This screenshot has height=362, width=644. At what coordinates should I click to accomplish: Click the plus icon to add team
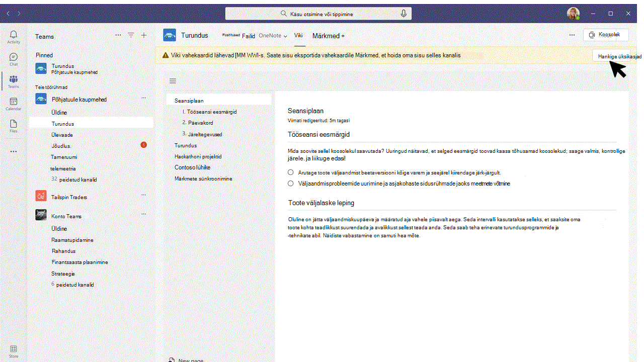[x=144, y=35]
